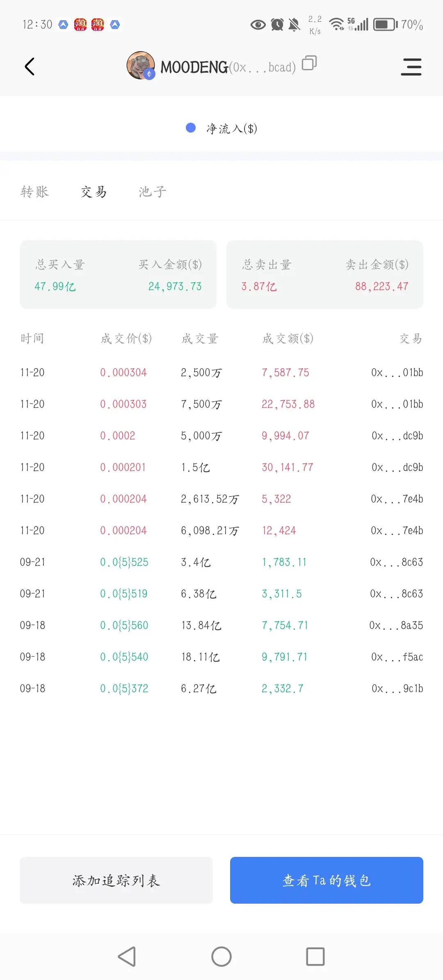Tap the MOODENG hippo token avatar
This screenshot has width=443, height=980.
click(141, 66)
